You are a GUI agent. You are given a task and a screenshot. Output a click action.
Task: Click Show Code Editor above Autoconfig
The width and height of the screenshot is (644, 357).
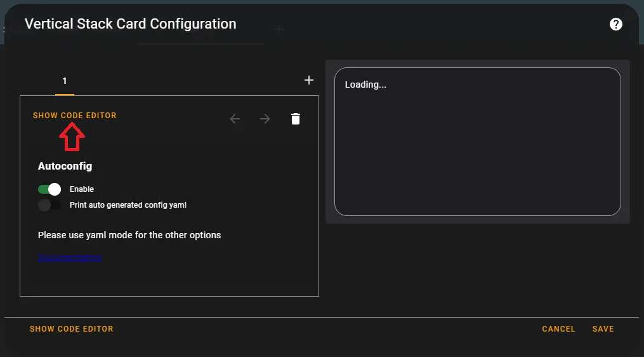pyautogui.click(x=75, y=116)
